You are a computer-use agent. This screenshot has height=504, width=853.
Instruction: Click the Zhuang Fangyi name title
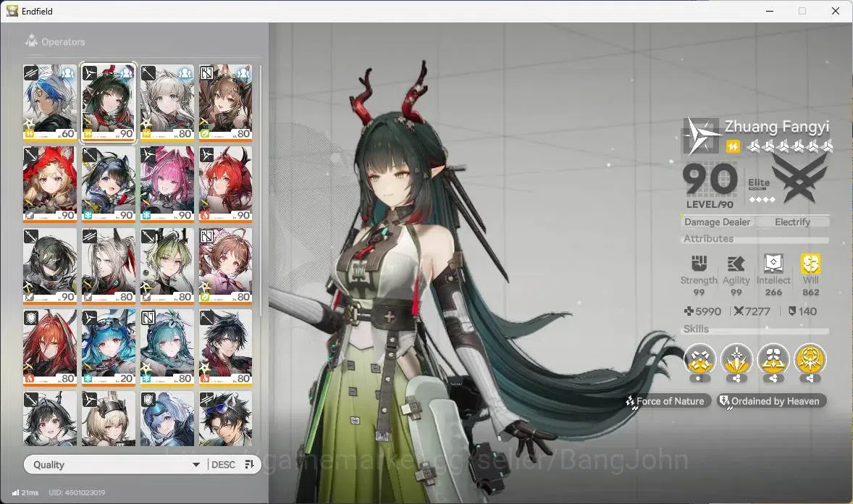pyautogui.click(x=777, y=127)
